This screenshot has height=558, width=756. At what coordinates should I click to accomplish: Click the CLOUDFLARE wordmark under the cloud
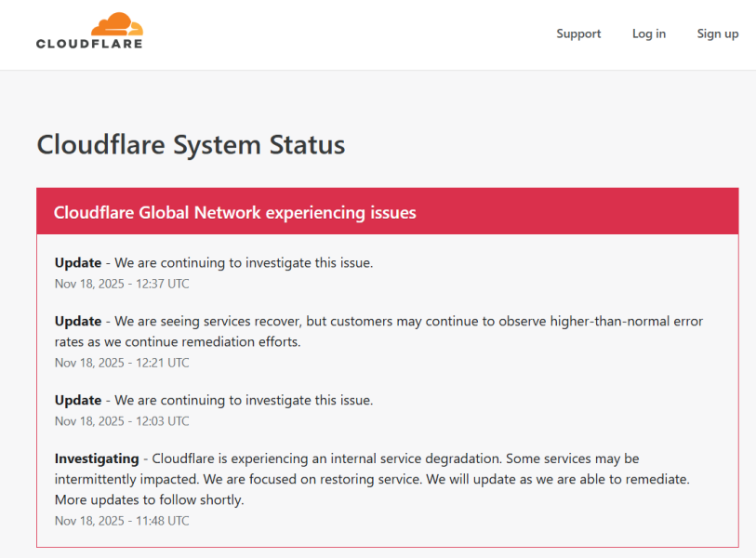(x=89, y=43)
